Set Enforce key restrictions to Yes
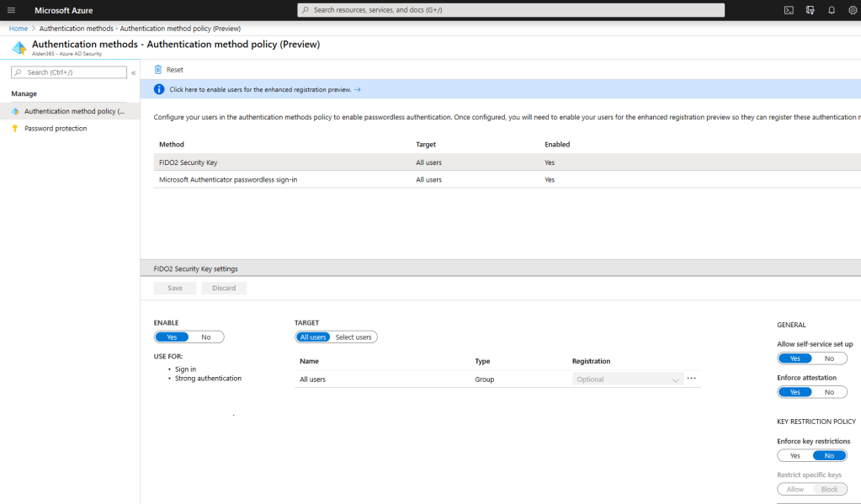The image size is (861, 504). [x=795, y=455]
